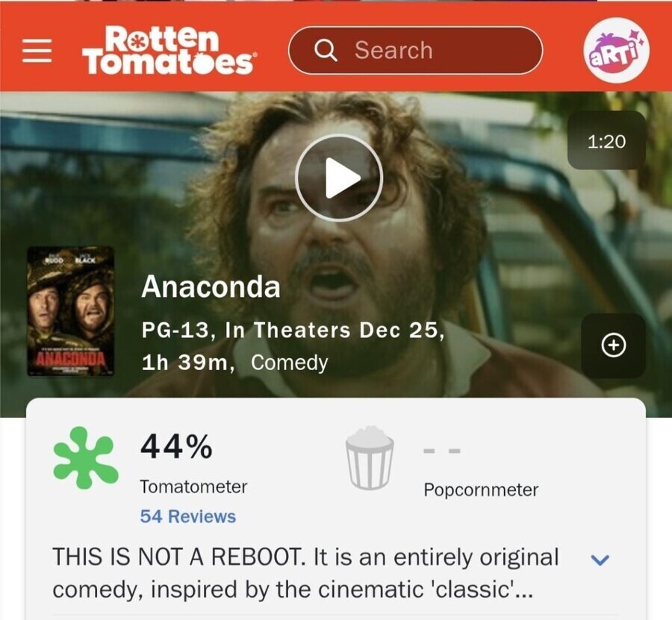Click the green splat Tomatometer icon

(85, 457)
